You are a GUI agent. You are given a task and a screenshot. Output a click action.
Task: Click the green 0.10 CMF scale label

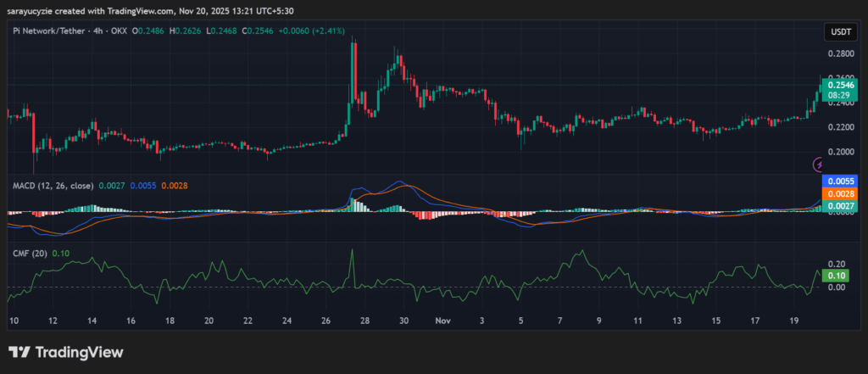835,276
